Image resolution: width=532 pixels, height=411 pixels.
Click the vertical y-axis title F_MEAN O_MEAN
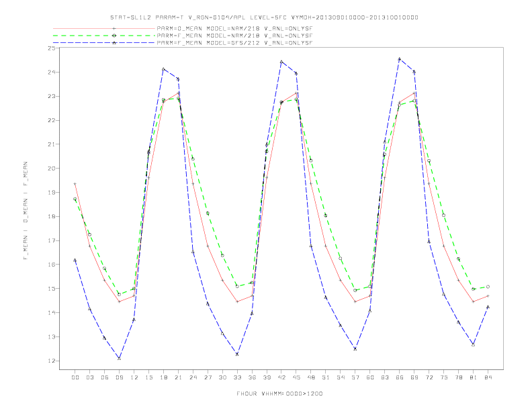[26, 211]
